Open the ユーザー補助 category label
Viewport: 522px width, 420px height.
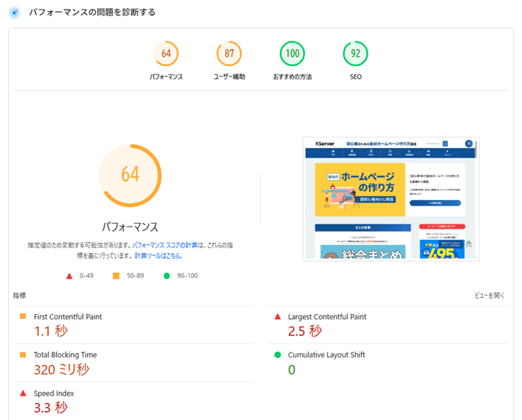tap(229, 76)
